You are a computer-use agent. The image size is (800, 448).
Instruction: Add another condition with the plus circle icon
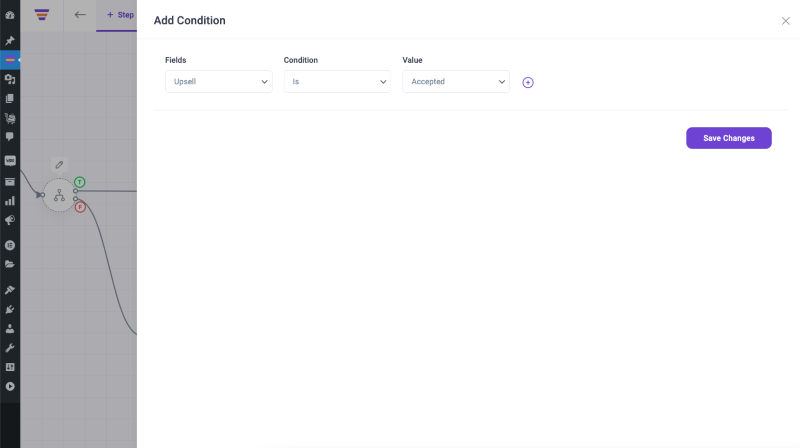tap(528, 82)
